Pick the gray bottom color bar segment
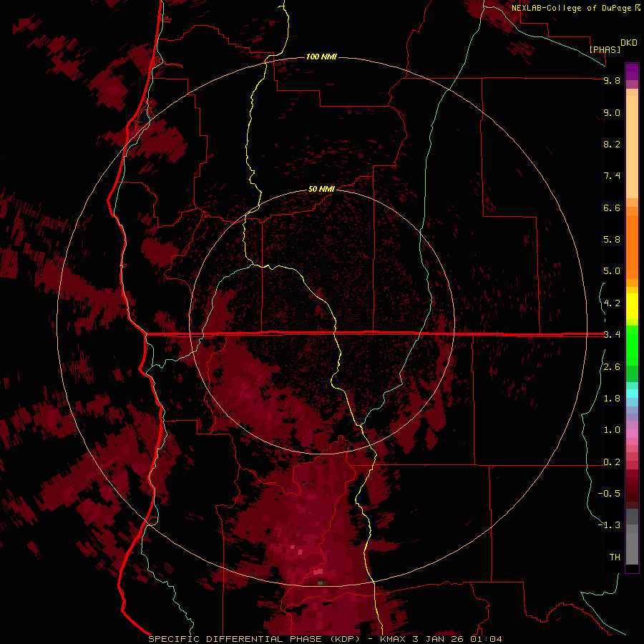This screenshot has height=644, width=644. click(x=632, y=545)
